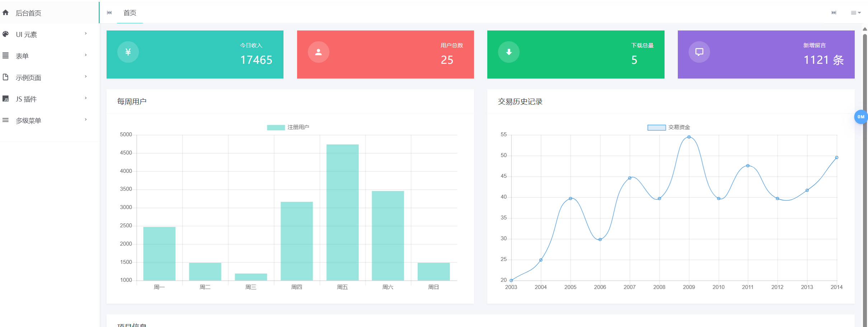This screenshot has height=327, width=868.
Task: Open the UI 元素 menu item
Action: 50,34
